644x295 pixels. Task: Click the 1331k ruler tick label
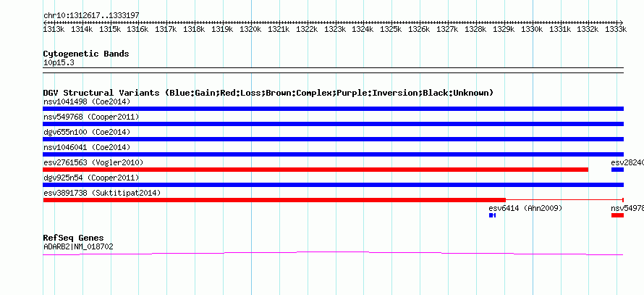pos(559,29)
